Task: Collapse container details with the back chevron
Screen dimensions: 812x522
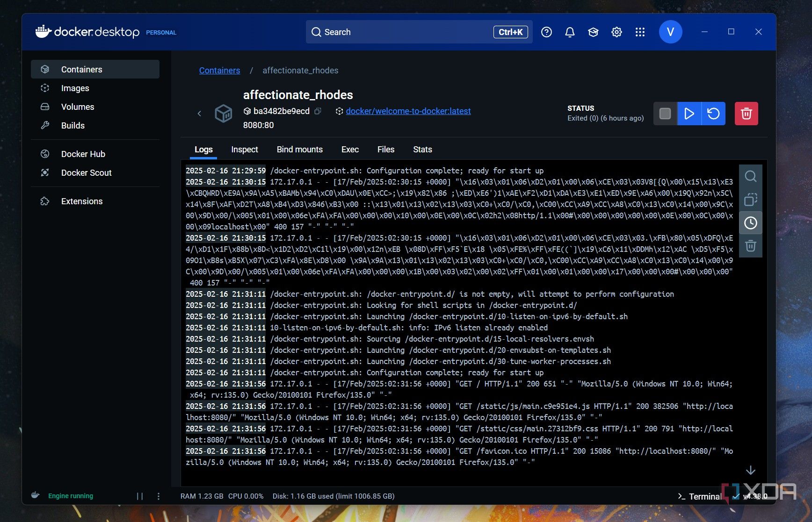Action: click(x=199, y=114)
